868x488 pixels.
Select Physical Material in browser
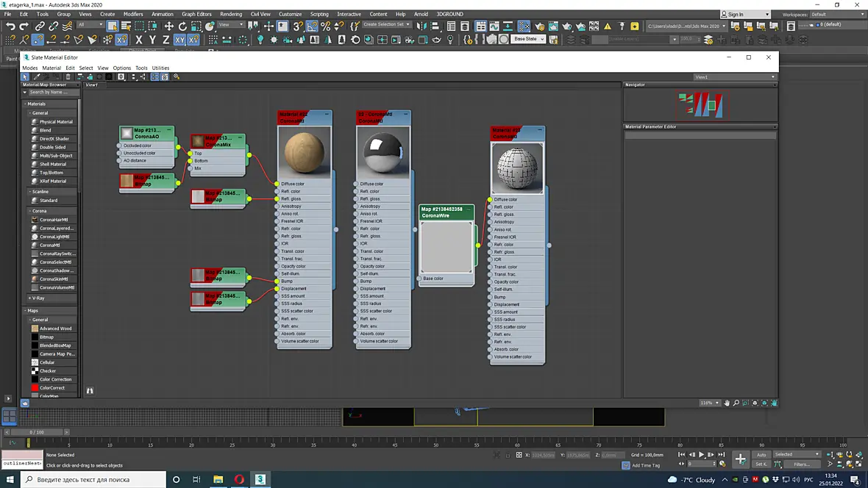pos(55,122)
